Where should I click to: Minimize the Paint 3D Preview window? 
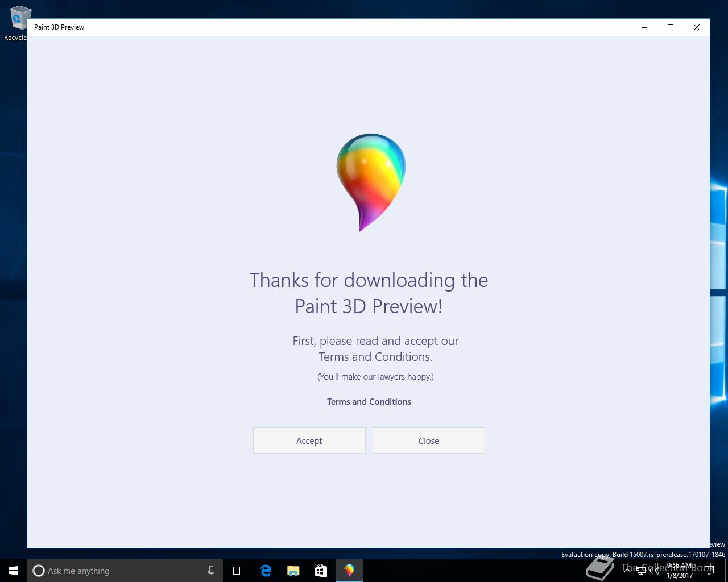click(644, 27)
